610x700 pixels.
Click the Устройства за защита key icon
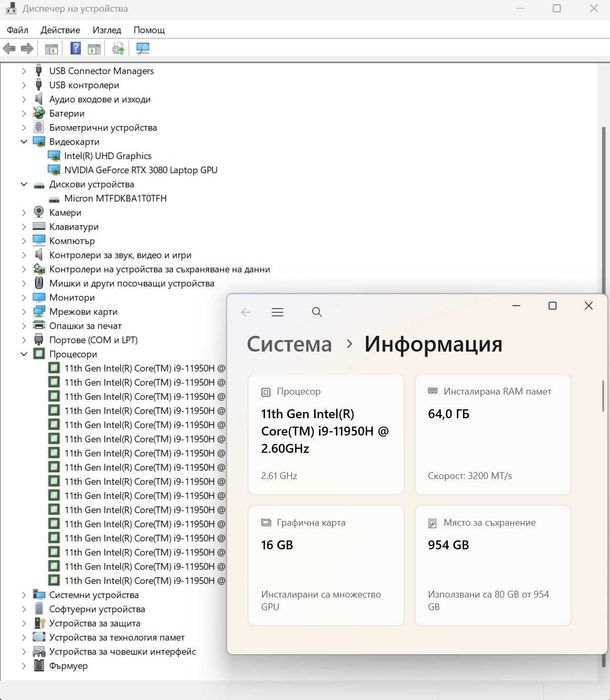(39, 623)
